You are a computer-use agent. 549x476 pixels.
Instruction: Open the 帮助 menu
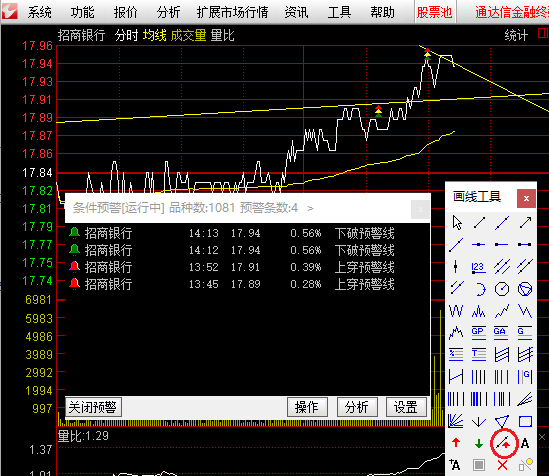(382, 13)
